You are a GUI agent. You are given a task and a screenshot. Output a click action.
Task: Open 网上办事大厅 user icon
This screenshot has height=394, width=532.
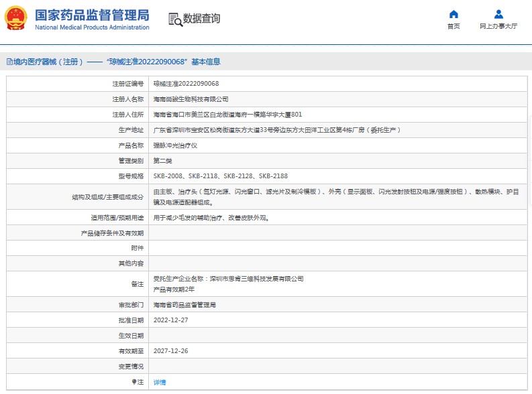point(498,14)
